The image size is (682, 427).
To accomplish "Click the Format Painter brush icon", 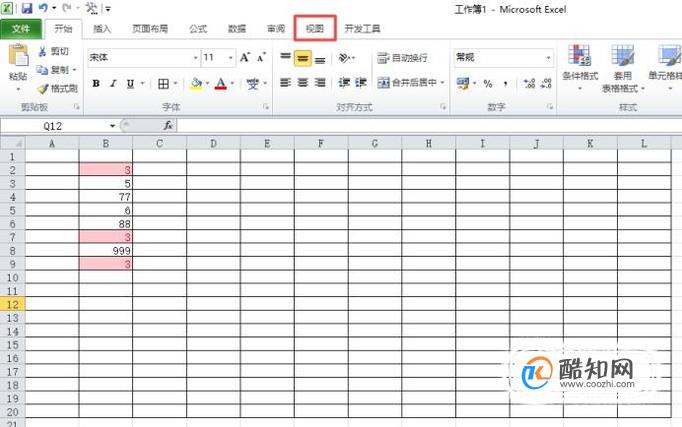I will click(43, 89).
